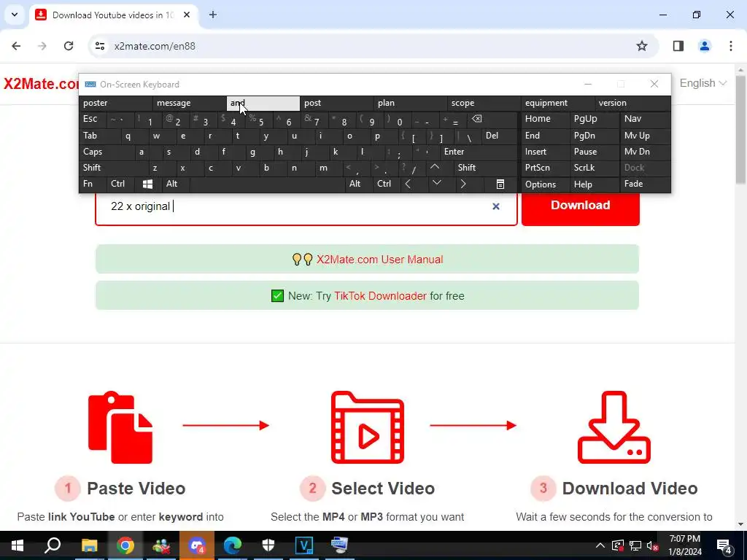Show hidden system tray icons
Viewport: 747px width, 560px height.
[x=600, y=545]
